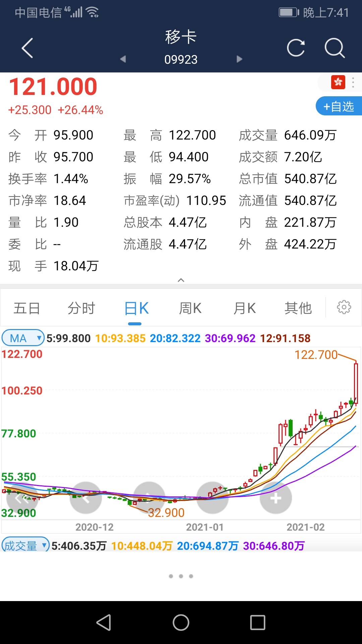Tap the 换手率 value 1.44%
The image size is (362, 644).
(71, 179)
